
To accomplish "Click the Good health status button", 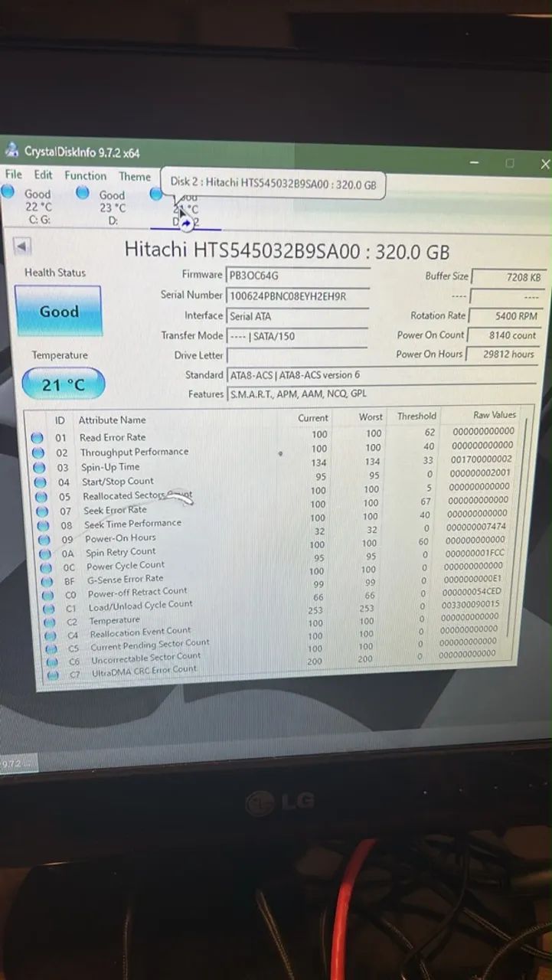I will click(59, 312).
